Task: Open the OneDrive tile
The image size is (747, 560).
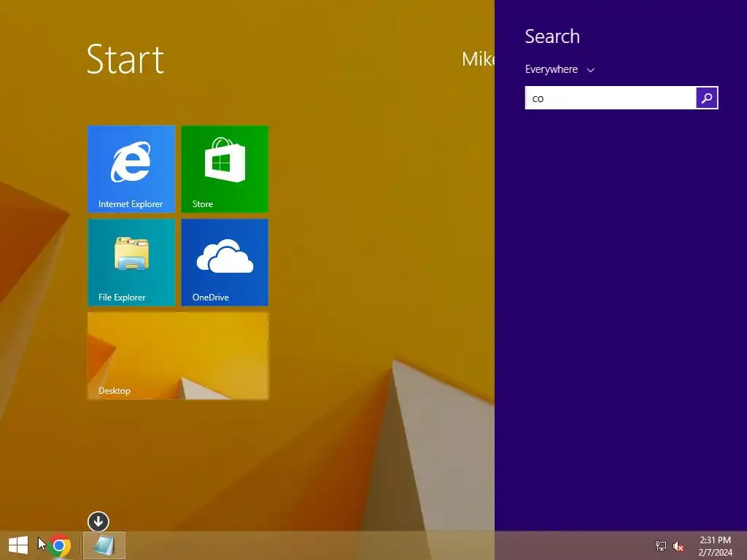Action: 225,262
